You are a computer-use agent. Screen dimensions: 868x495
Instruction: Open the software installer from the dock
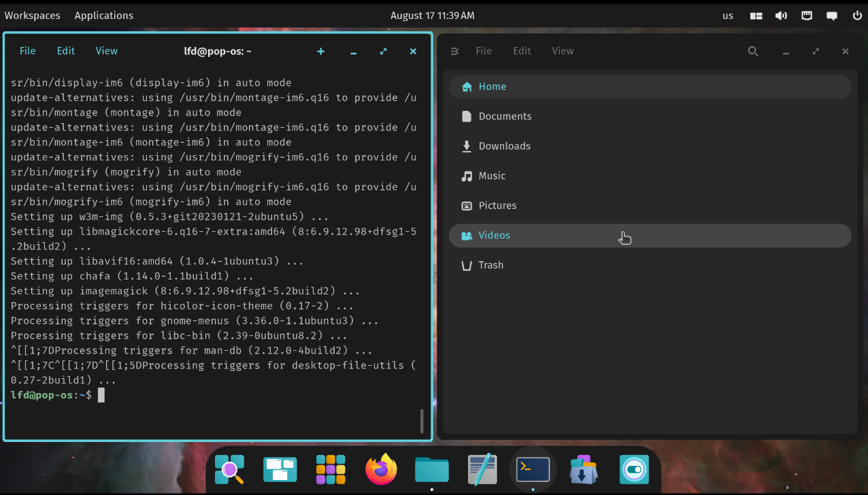pos(583,469)
